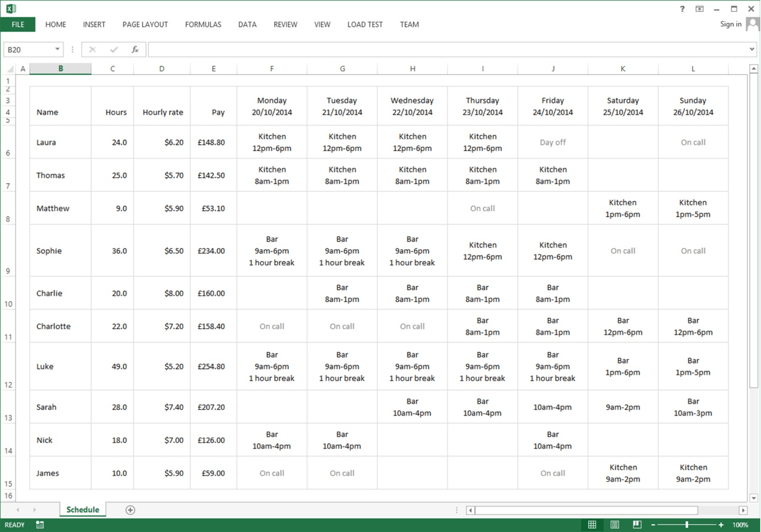Open the Insert Function (fx) dialog
The height and width of the screenshot is (532, 761).
(x=135, y=49)
